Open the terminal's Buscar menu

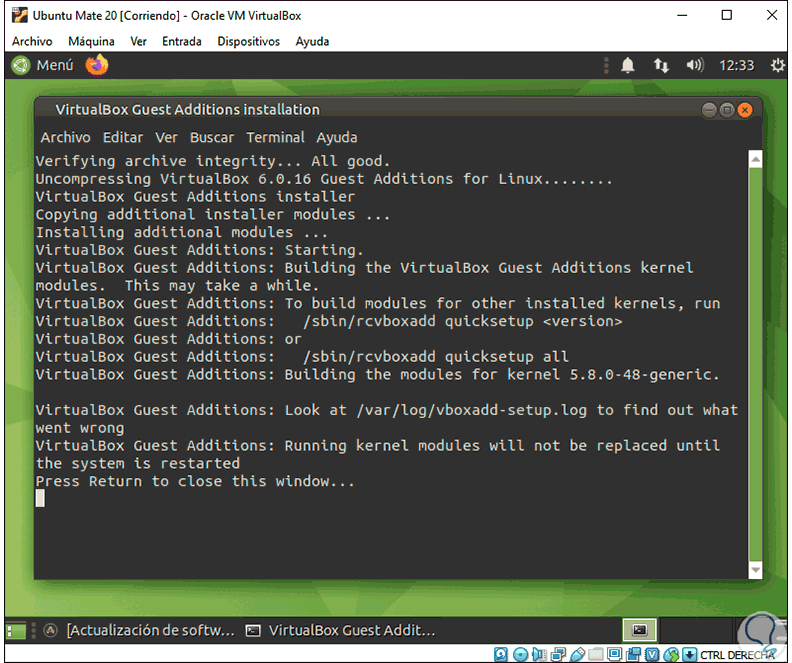pos(212,137)
